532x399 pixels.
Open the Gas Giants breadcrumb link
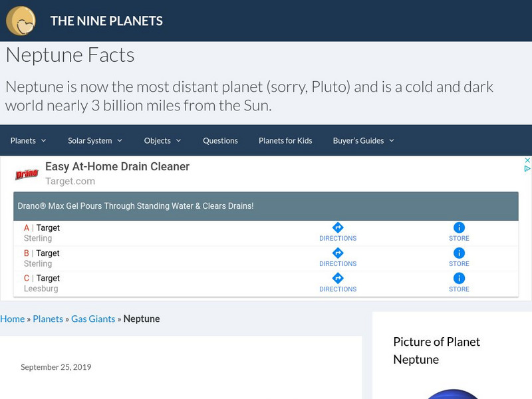(93, 319)
